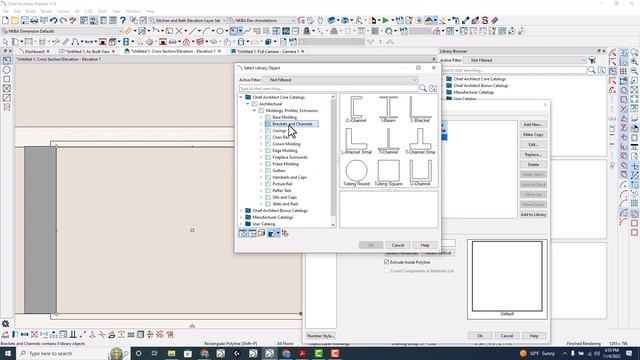This screenshot has width=640, height=360.
Task: Click red hierarchy icon under library tree
Action: coord(285,233)
